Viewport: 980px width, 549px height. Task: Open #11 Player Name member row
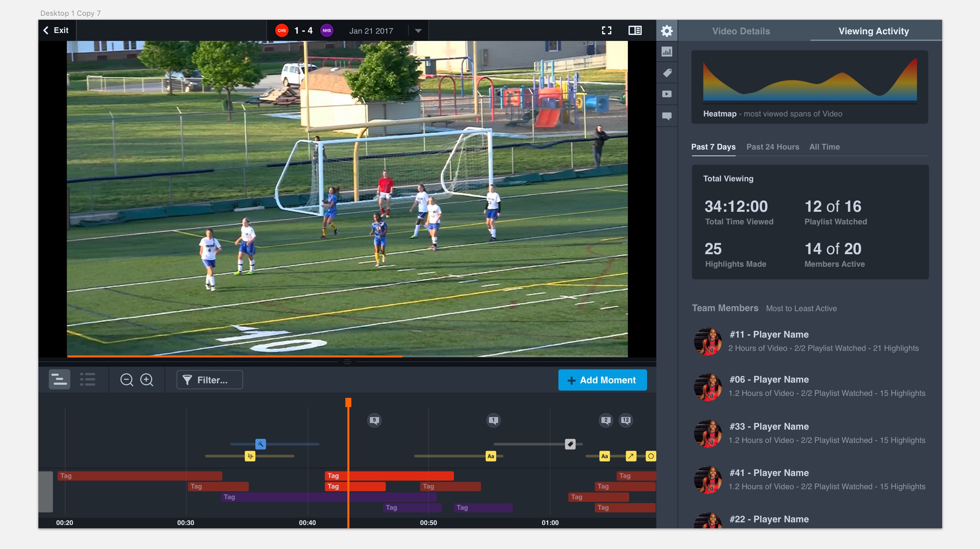[810, 341]
